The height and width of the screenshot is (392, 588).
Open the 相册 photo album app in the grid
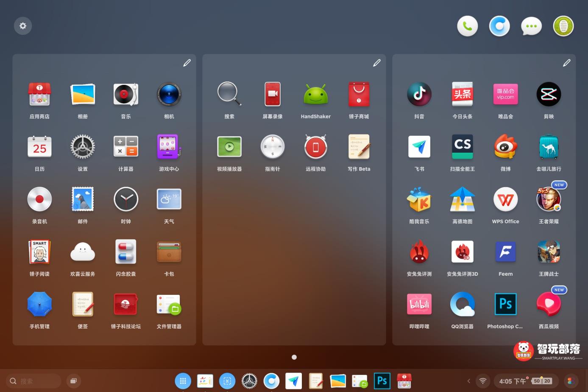point(83,94)
